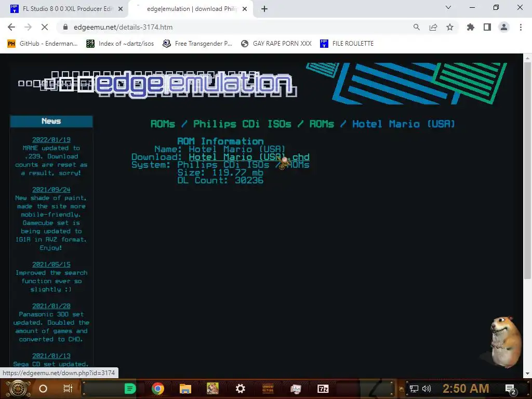
Task: Open the 2021/09/24 news entry
Action: (x=51, y=190)
